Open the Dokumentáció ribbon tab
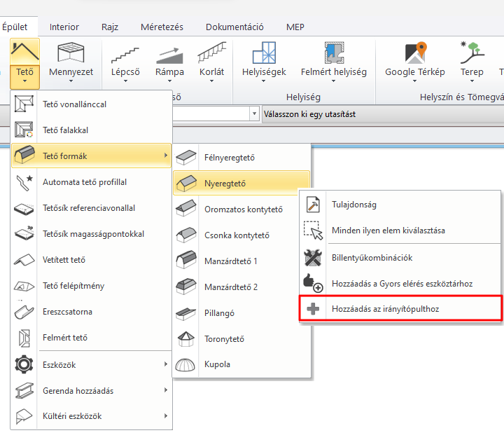 pos(234,27)
